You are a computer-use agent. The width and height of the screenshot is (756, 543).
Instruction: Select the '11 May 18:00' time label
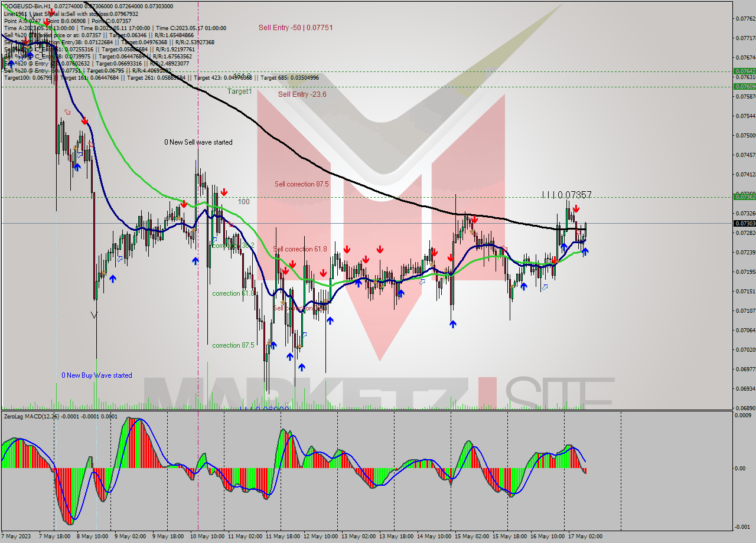point(283,536)
